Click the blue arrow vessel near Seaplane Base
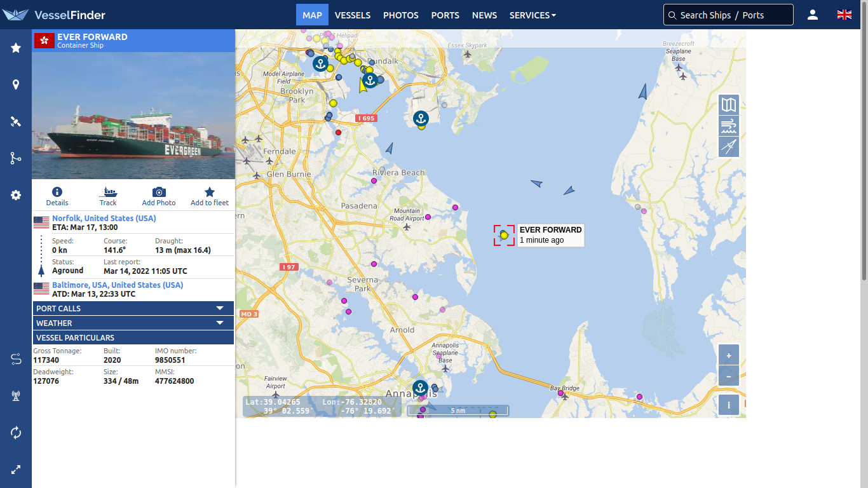Screen dimensions: 868x488 pos(643,91)
